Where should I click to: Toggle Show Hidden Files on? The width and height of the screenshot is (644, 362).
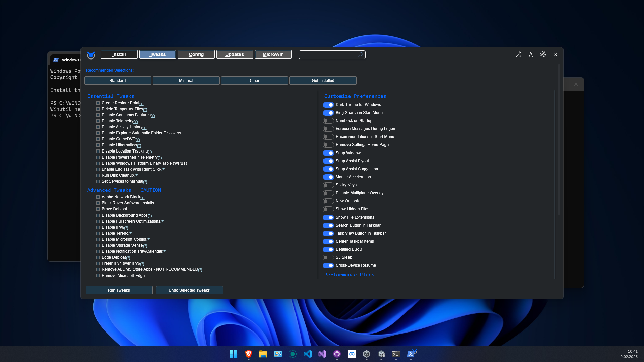(328, 209)
